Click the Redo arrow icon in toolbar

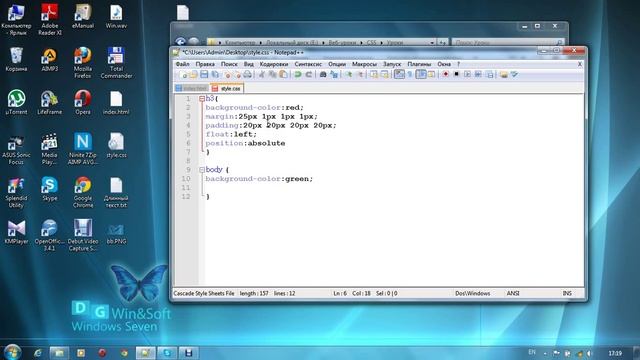pyautogui.click(x=309, y=74)
